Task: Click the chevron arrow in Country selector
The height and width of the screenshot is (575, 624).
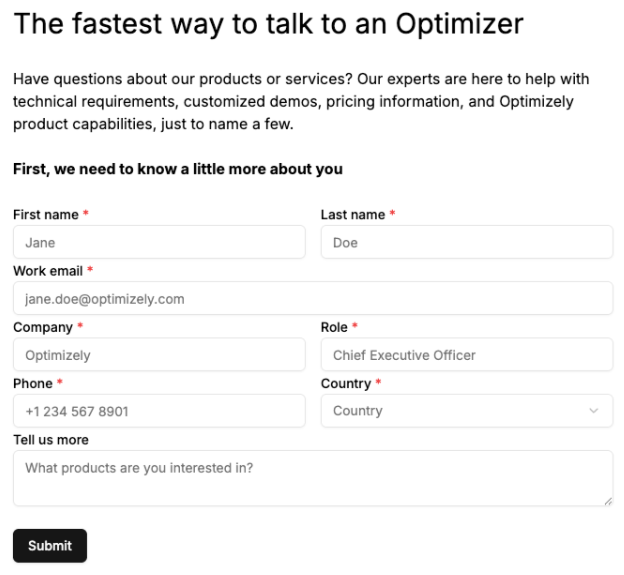Action: (594, 411)
